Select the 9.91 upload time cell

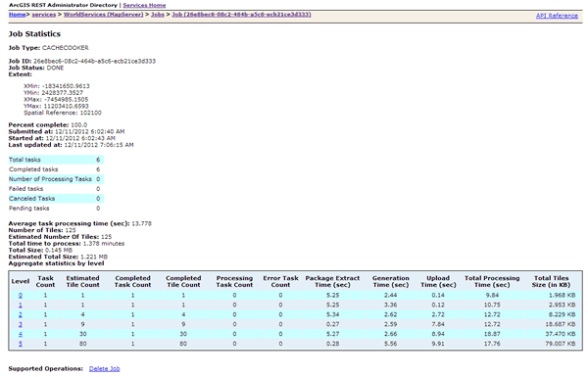point(438,344)
